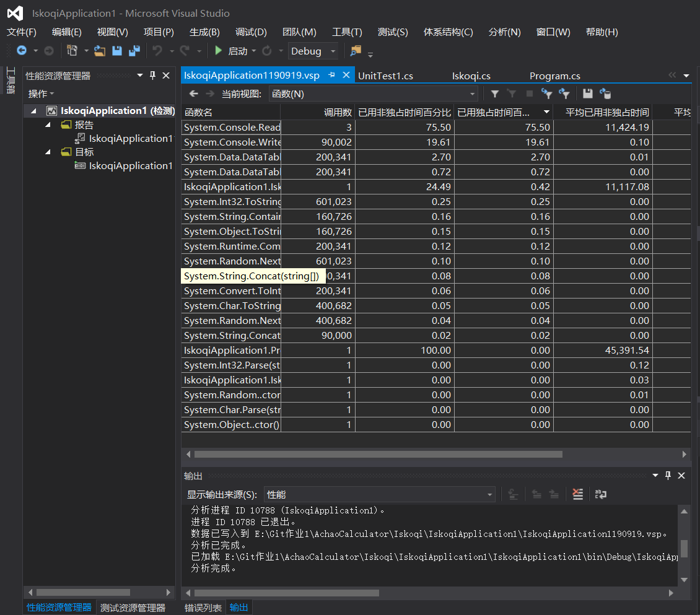Close the 性能资源管理器 panel
700x615 pixels.
(166, 76)
